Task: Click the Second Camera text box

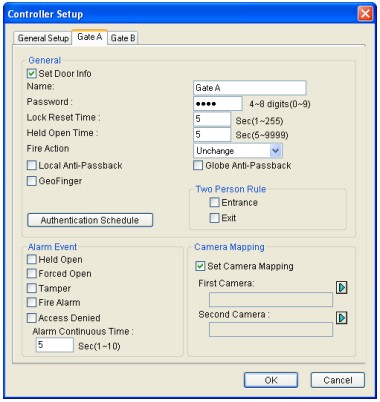Action: (271, 329)
